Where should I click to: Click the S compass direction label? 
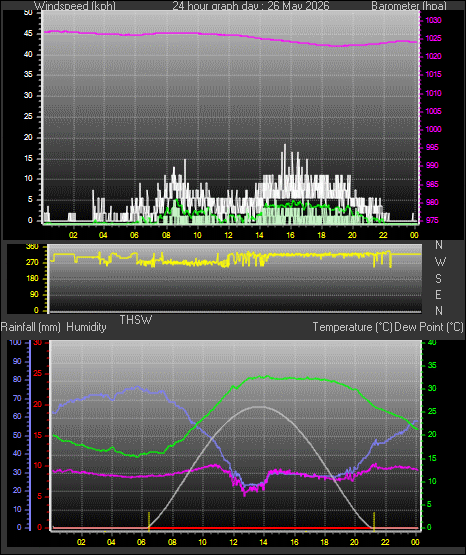[x=438, y=279]
